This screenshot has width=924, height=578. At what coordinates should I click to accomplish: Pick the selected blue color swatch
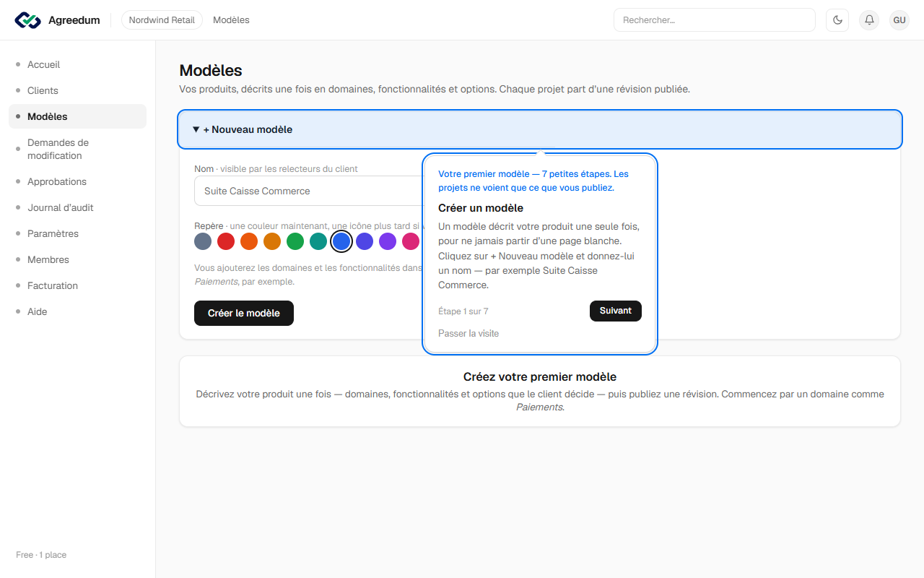tap(341, 241)
